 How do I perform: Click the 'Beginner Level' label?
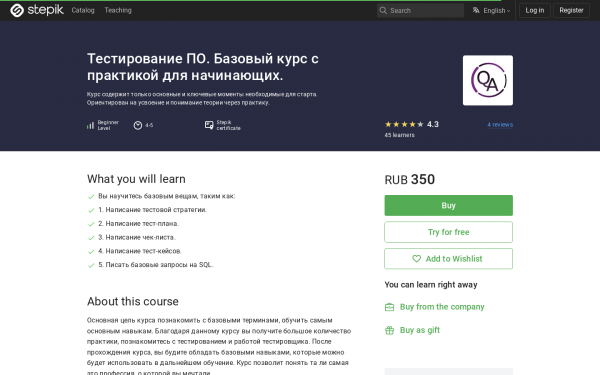click(x=108, y=125)
